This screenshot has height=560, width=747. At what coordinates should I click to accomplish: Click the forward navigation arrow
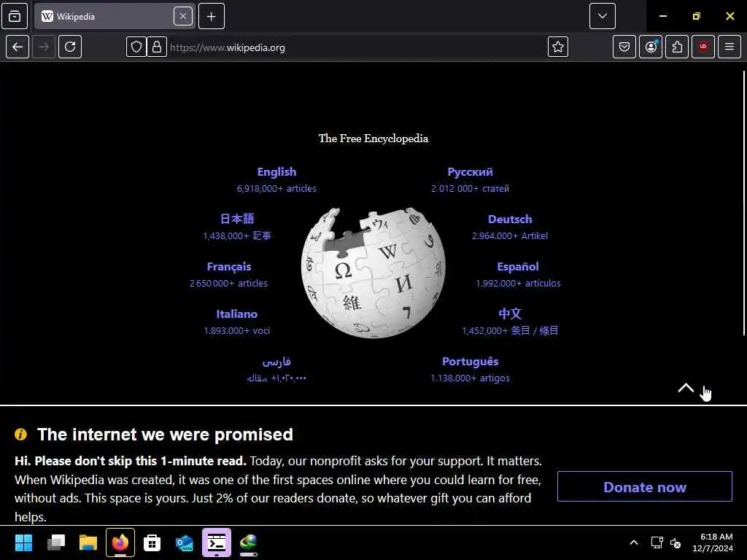click(44, 47)
